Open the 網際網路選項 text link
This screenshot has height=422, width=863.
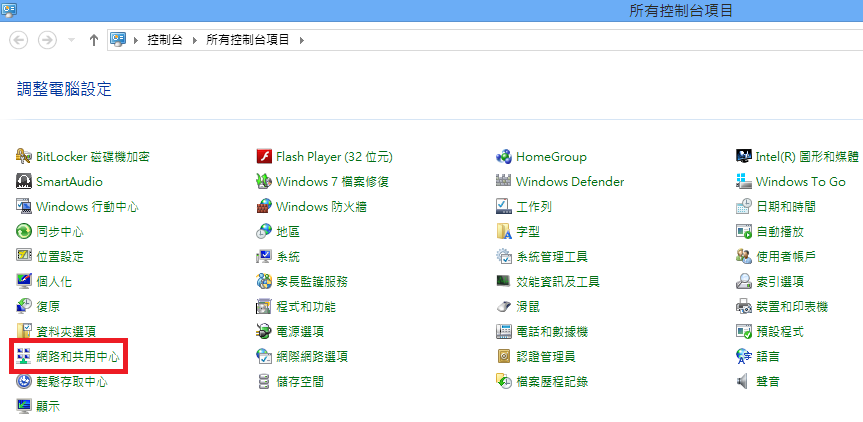click(312, 357)
